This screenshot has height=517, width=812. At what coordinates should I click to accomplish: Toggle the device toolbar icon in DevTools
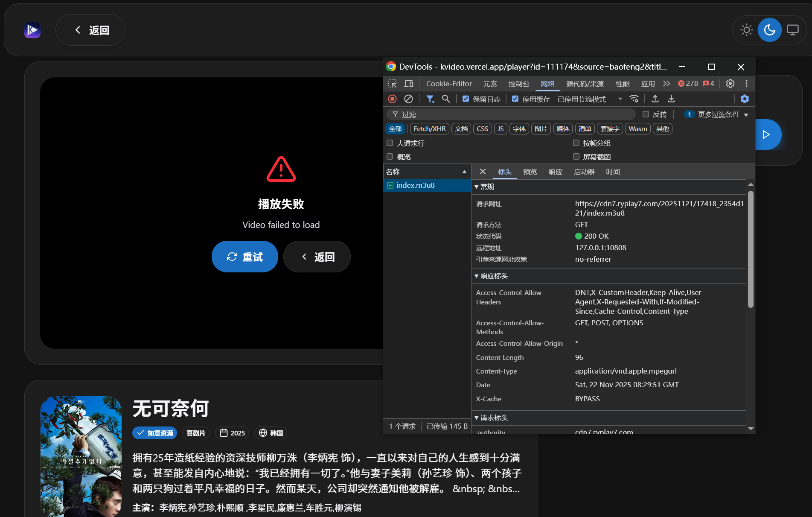409,84
